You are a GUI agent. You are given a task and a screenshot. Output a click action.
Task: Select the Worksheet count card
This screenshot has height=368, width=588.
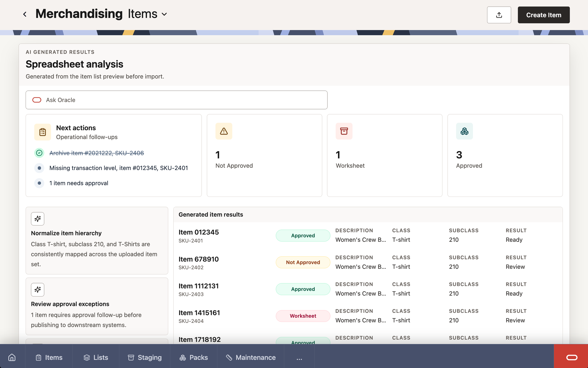(385, 155)
